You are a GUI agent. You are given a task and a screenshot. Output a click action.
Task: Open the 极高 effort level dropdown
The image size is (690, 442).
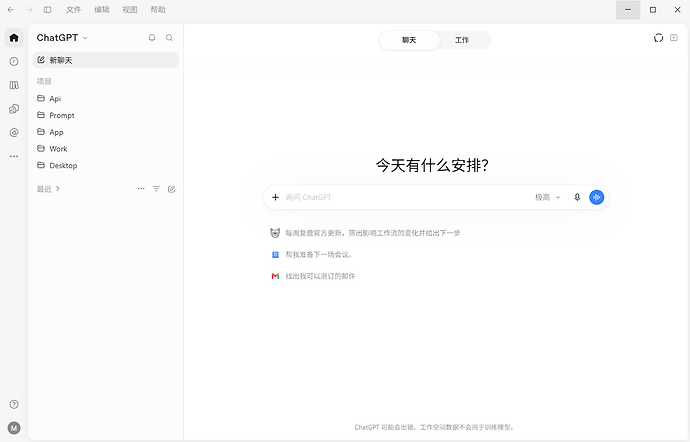547,197
